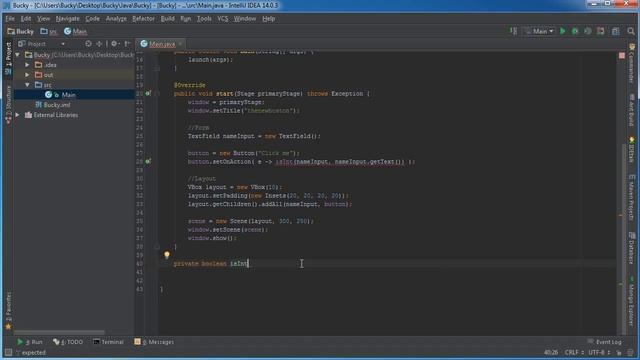Image resolution: width=640 pixels, height=360 pixels.
Task: Toggle tool window buttons icon in status bar
Action: 8,352
